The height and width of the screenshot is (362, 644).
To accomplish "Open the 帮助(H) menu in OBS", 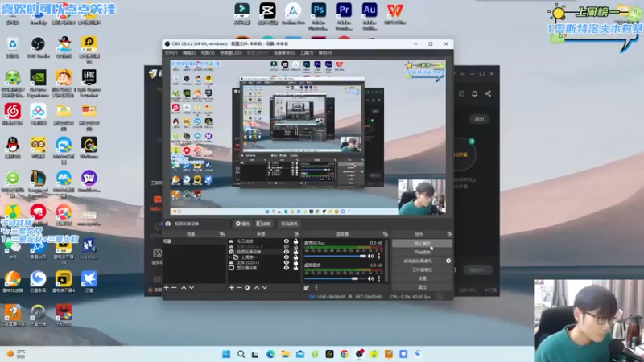I will (x=325, y=53).
